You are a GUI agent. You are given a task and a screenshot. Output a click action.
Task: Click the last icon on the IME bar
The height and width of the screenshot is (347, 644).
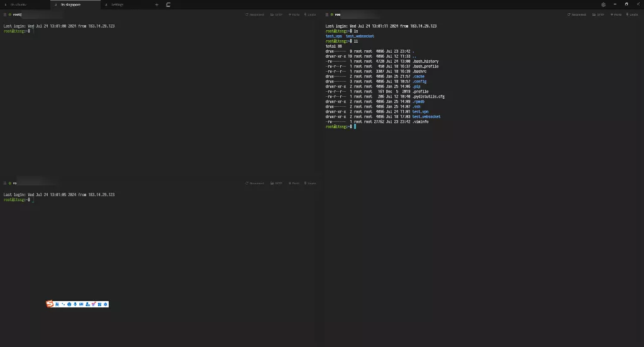click(x=106, y=304)
